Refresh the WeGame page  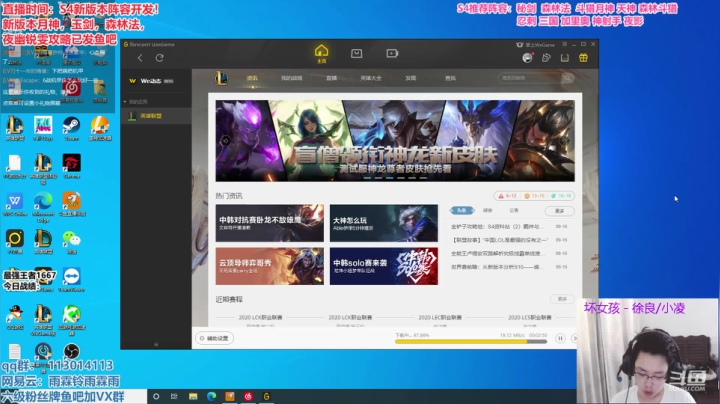159,58
